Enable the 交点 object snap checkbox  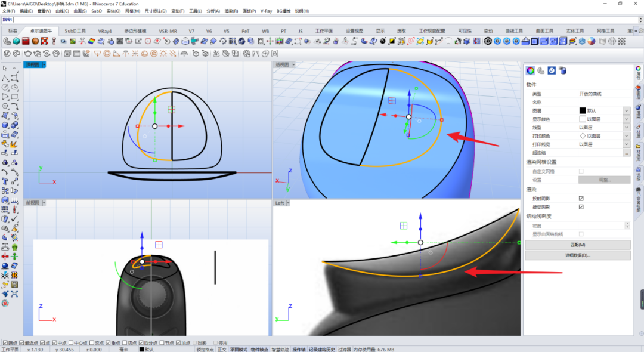tap(92, 342)
